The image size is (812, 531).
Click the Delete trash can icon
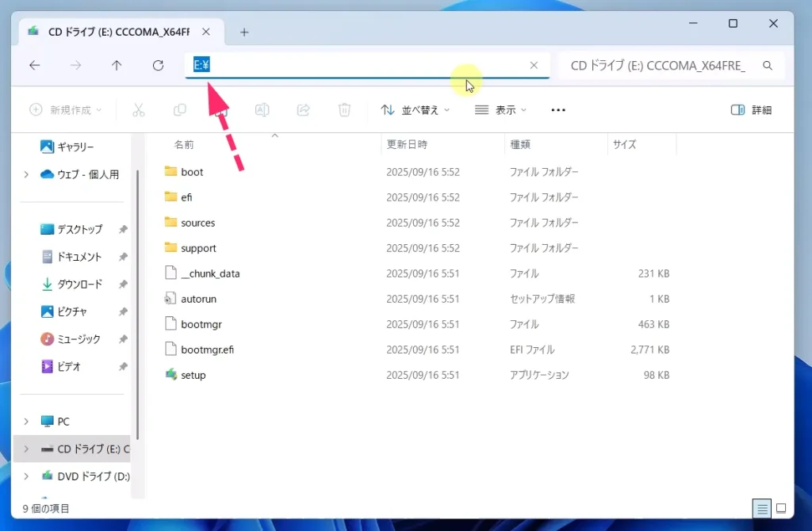[344, 110]
